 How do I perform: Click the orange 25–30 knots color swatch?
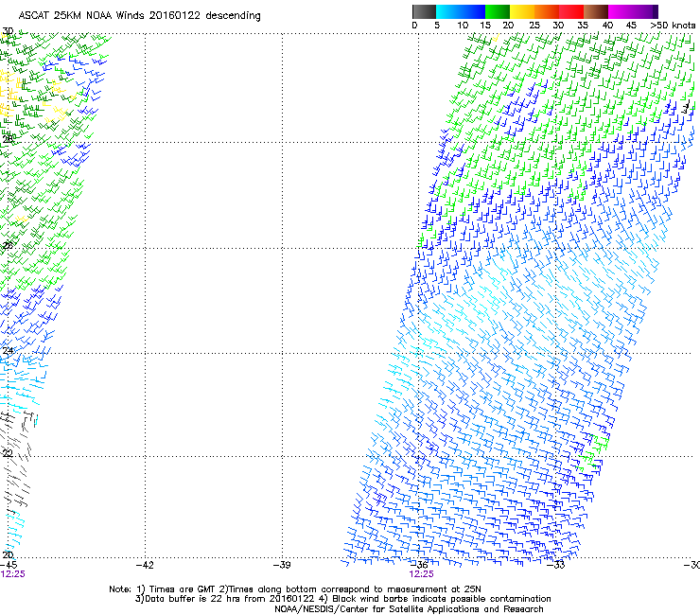[547, 11]
